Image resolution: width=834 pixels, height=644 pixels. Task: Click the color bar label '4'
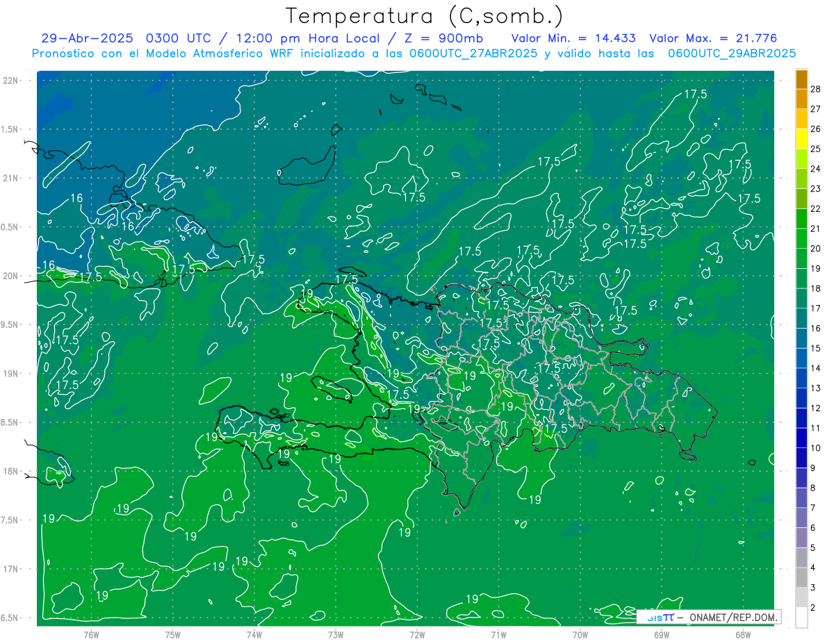[813, 568]
